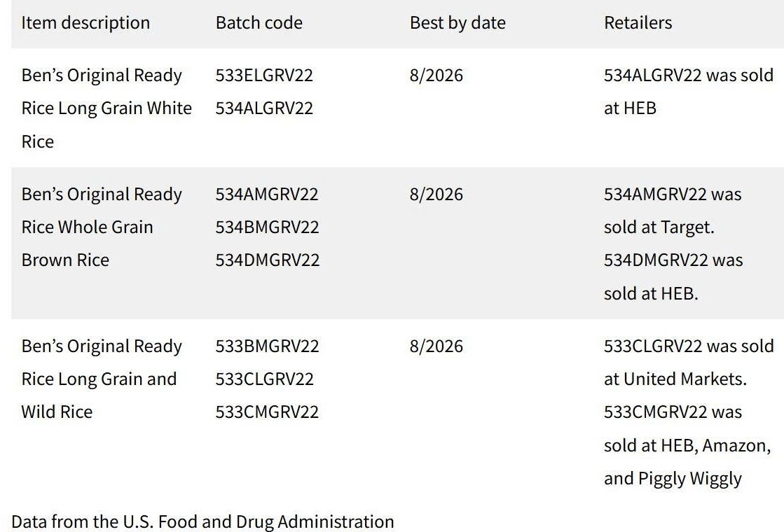Click batch code 533CMGRV22 in Batch code column

[x=267, y=412]
